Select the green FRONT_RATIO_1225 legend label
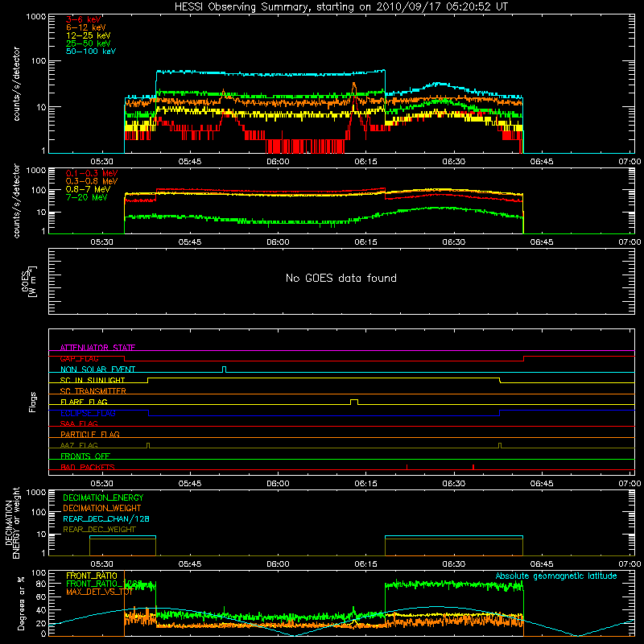The image size is (644, 644). point(104,584)
